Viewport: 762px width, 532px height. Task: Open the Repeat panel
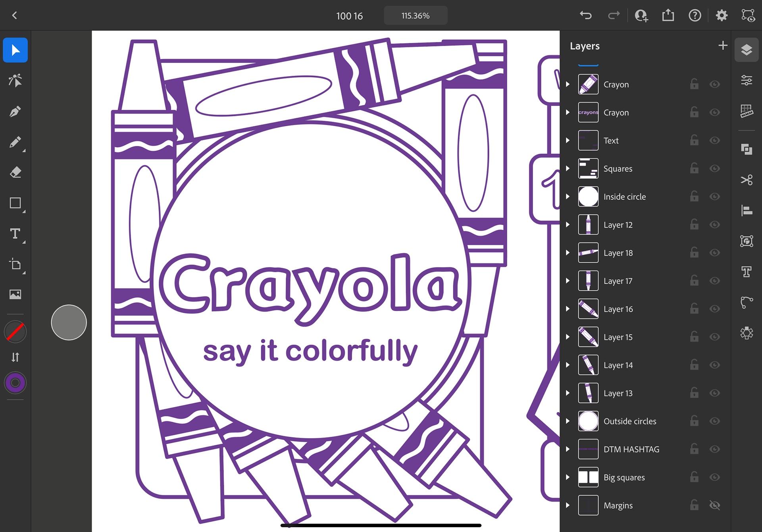click(x=747, y=241)
